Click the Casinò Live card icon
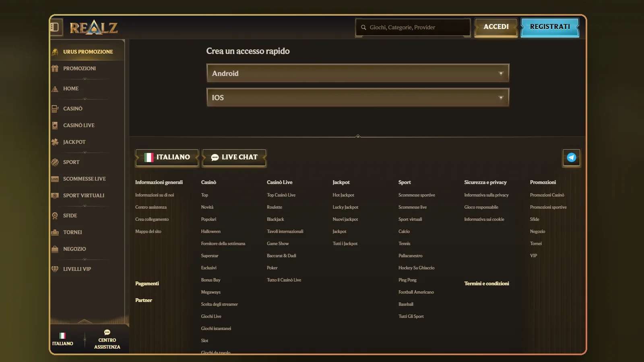The width and height of the screenshot is (644, 362). 55,125
